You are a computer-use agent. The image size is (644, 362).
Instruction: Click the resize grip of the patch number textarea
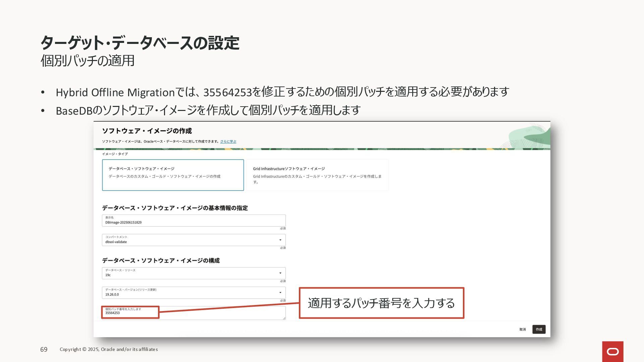click(284, 318)
